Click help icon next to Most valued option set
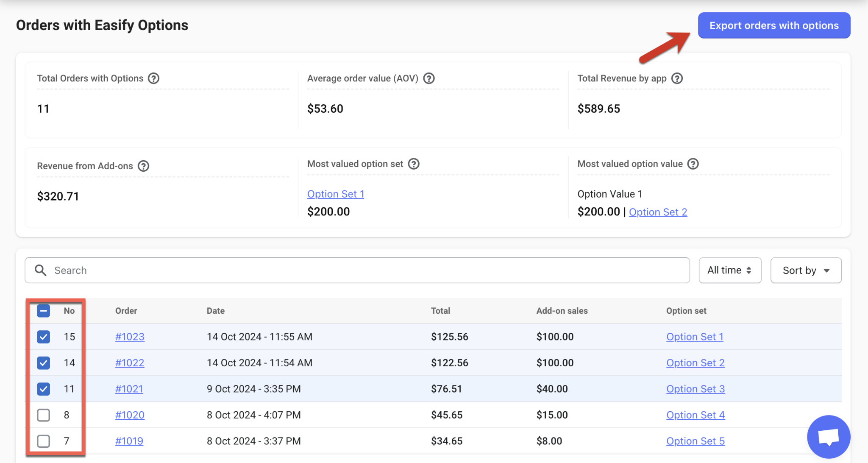 [x=414, y=164]
